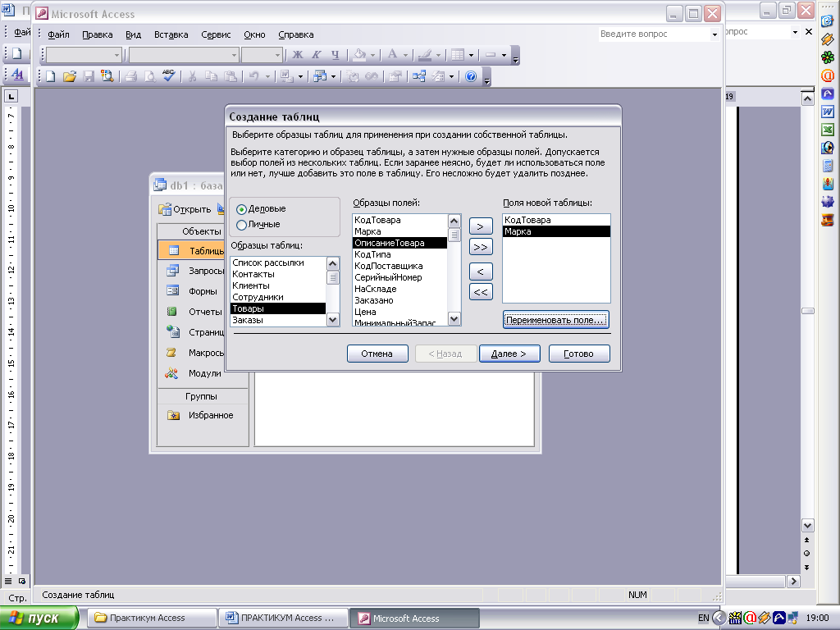The height and width of the screenshot is (630, 840).
Task: Click the Введите вопрос input field
Action: [654, 34]
